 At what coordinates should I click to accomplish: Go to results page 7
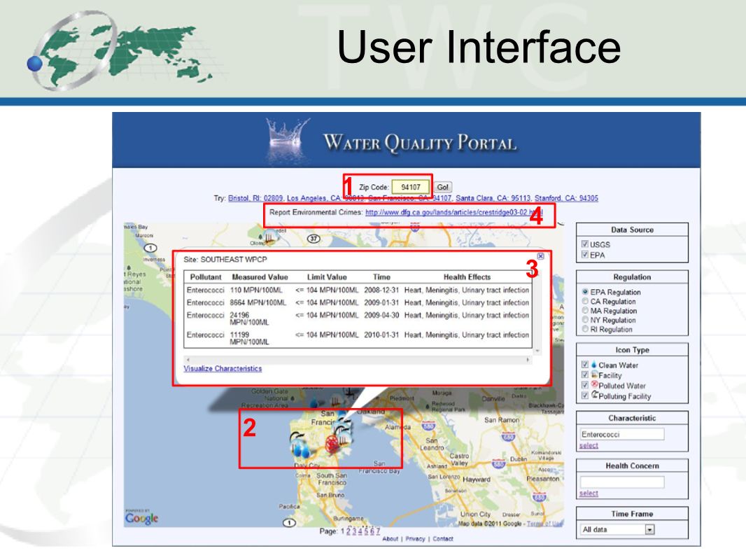[378, 531]
